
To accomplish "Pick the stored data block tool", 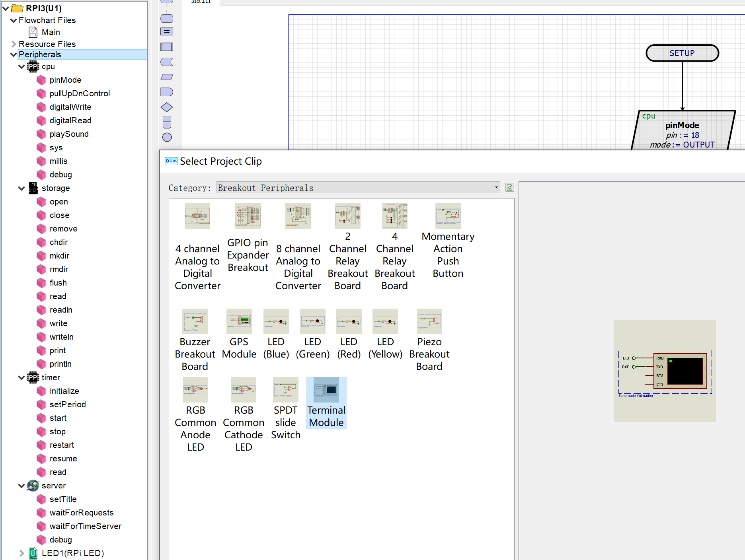I will (x=167, y=62).
